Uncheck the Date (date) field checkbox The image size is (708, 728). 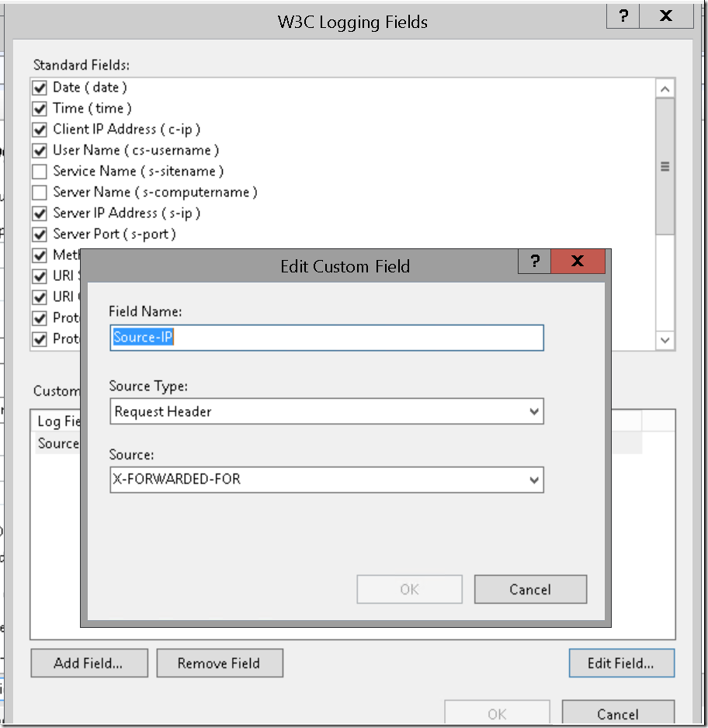(40, 88)
